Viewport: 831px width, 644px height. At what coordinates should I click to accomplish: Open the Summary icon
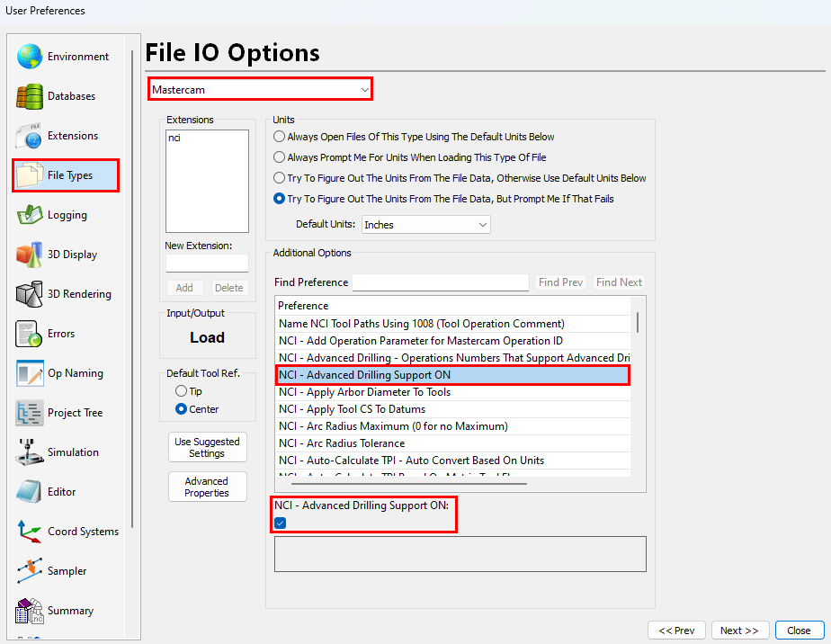29,611
